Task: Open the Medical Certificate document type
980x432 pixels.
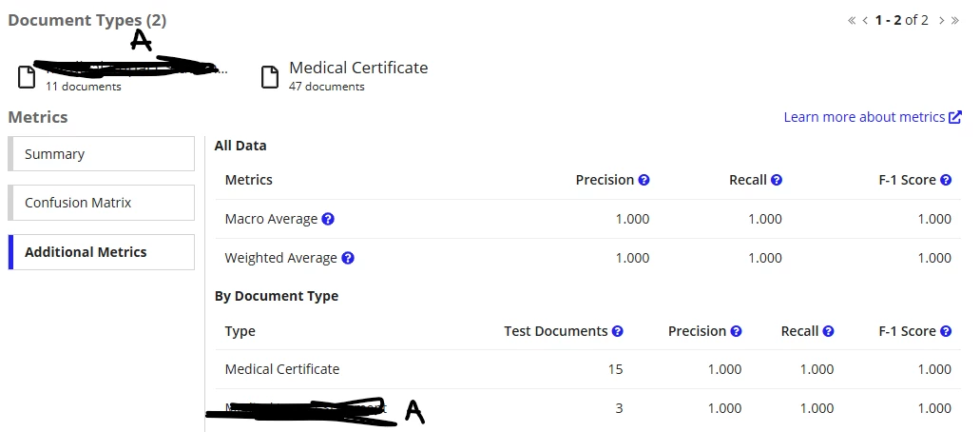Action: pos(358,68)
